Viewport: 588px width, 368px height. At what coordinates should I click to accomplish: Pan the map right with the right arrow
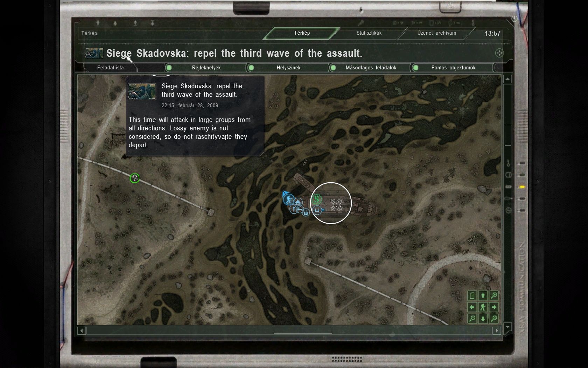click(494, 307)
